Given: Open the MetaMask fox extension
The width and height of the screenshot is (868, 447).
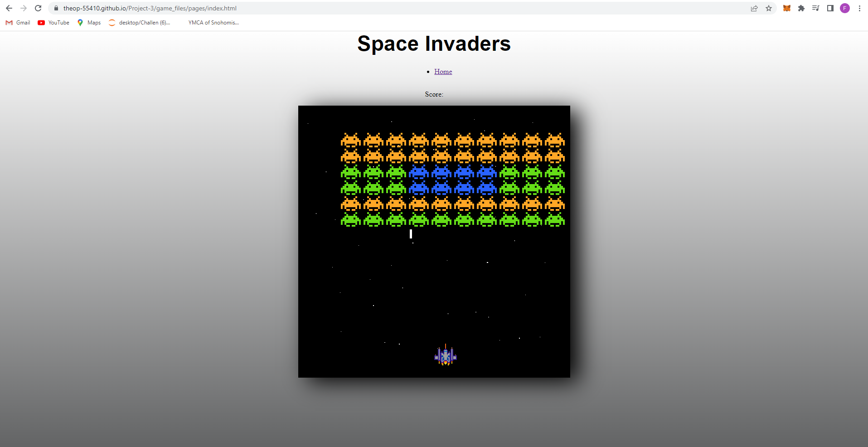Looking at the screenshot, I should click(x=787, y=8).
